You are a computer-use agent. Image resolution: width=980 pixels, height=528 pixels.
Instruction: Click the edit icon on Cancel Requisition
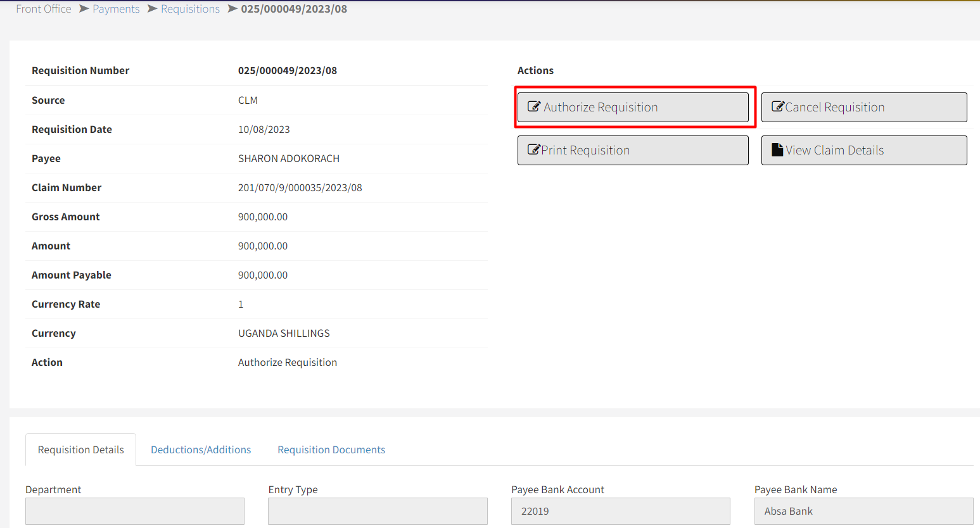tap(778, 107)
